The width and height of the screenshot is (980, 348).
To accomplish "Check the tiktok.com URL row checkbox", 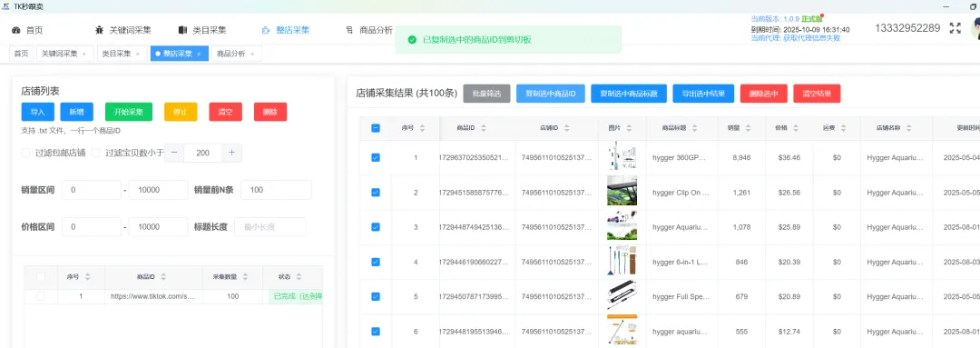I will [41, 297].
